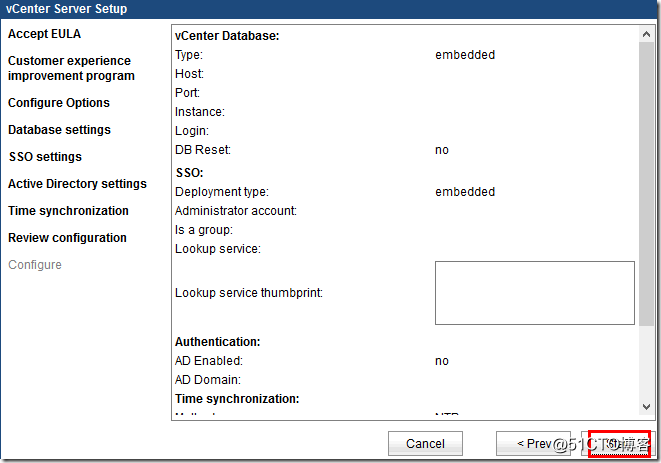Screen dimensions: 661x463
Task: Click the AD Enabled label
Action: pos(209,361)
